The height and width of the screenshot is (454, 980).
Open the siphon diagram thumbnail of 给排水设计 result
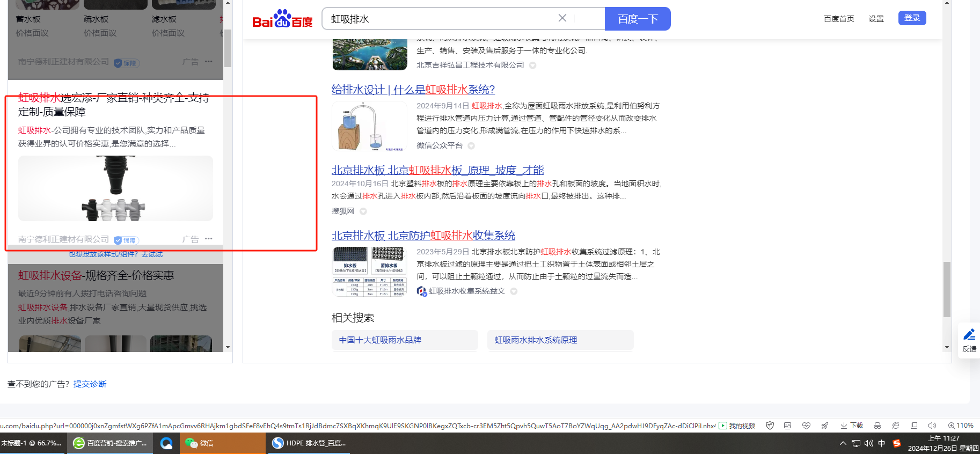pos(369,126)
